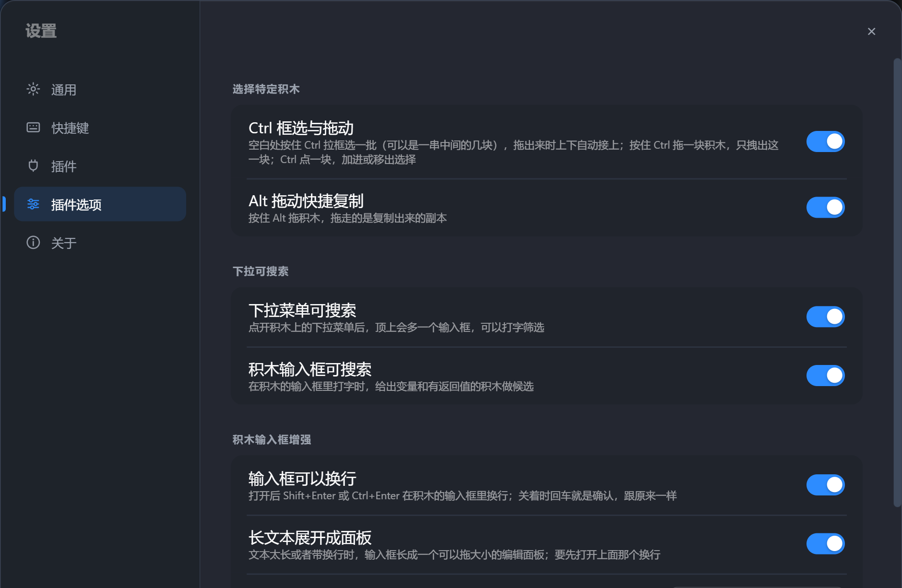Screen dimensions: 902x588
Task: Click the sun icon beside 通用
Action: click(x=33, y=89)
